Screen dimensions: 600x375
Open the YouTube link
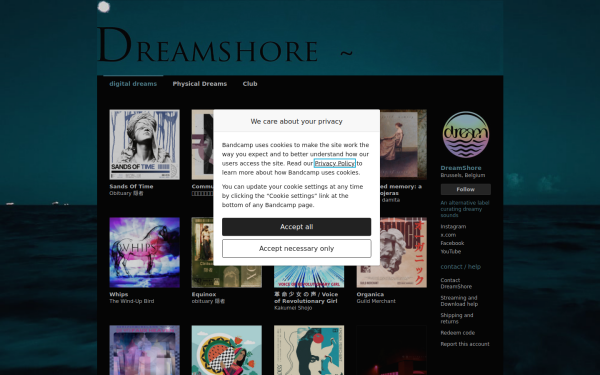[x=450, y=252]
